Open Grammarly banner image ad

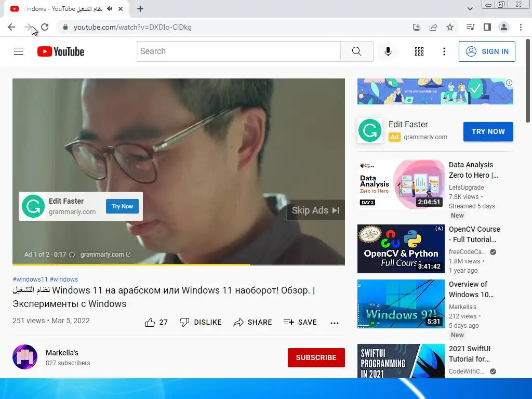coord(435,91)
